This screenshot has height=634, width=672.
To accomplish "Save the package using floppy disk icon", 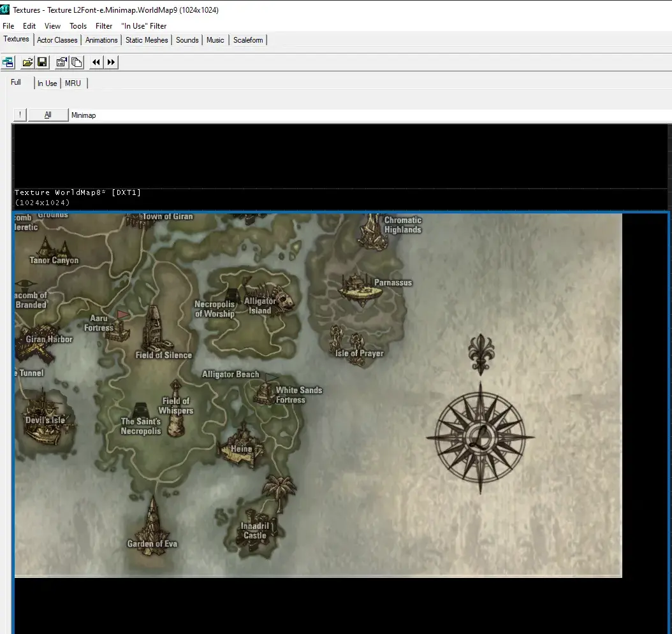I will tap(42, 62).
